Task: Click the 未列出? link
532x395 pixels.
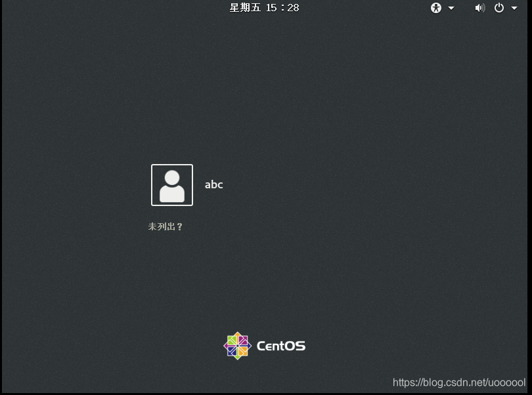Action: pyautogui.click(x=166, y=226)
